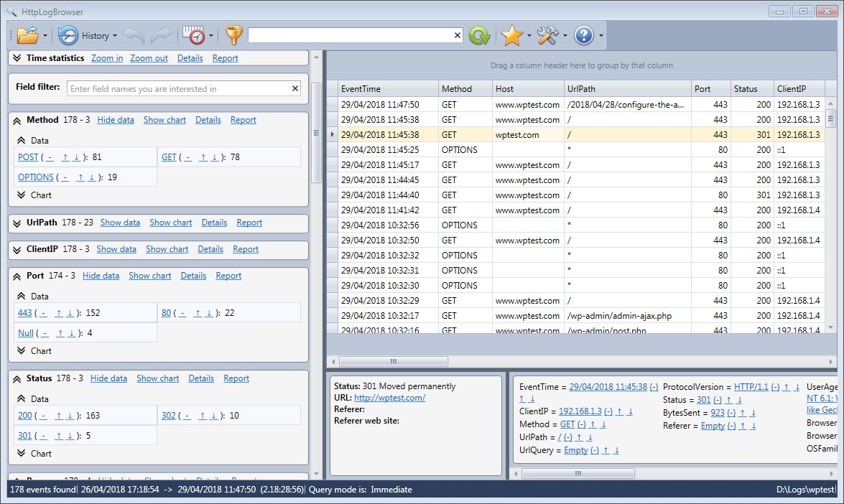This screenshot has width=844, height=504.
Task: Click the up arrow beside status 302
Action: (x=203, y=416)
